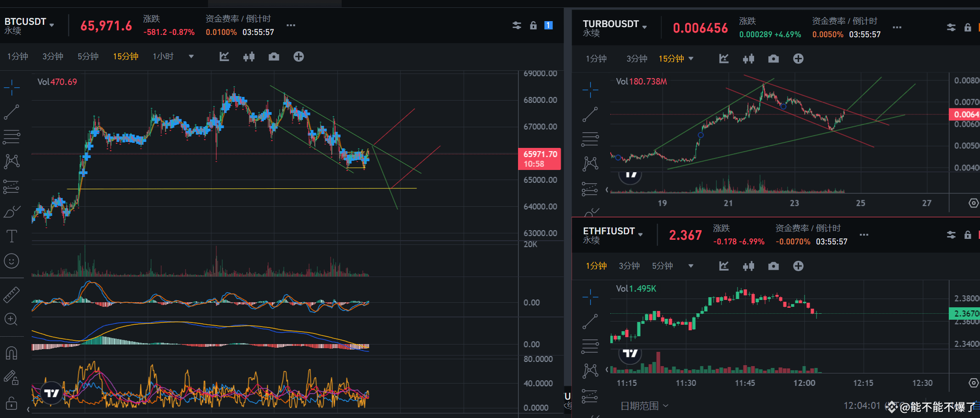Select 15分钟 interval on BTCUSDT chart
Screen dimensions: 980x418
126,56
